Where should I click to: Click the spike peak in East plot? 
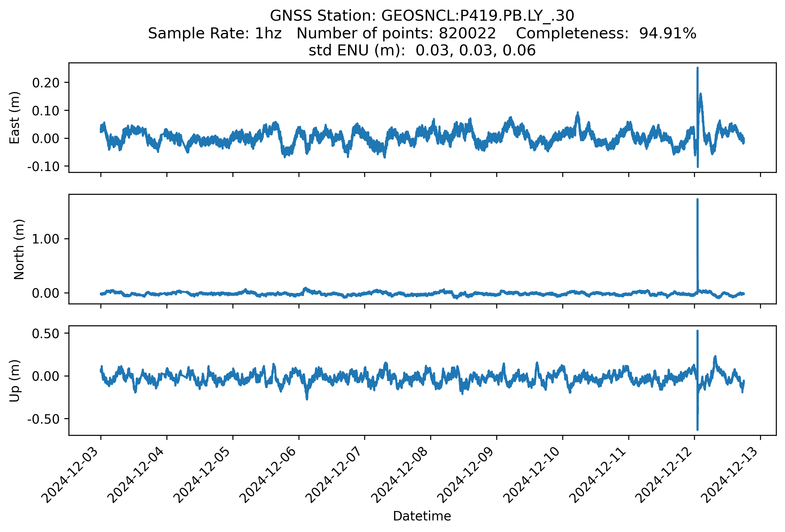pyautogui.click(x=697, y=68)
